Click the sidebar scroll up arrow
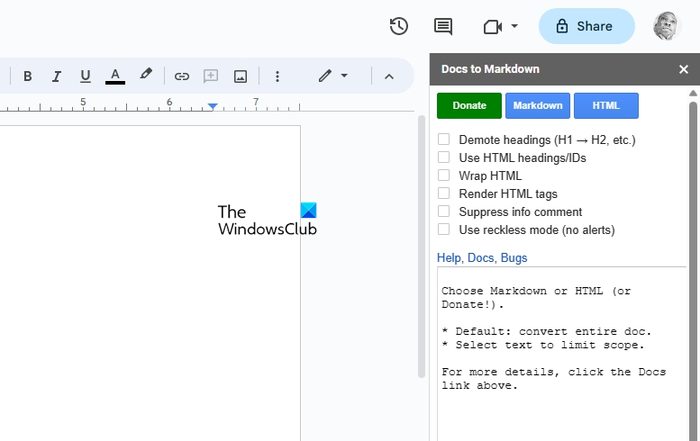The image size is (700, 441). coord(693,93)
